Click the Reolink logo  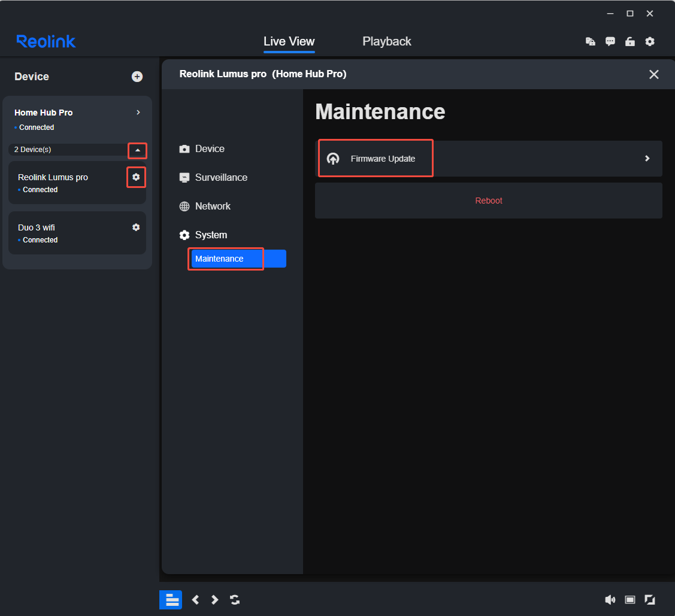(x=46, y=41)
